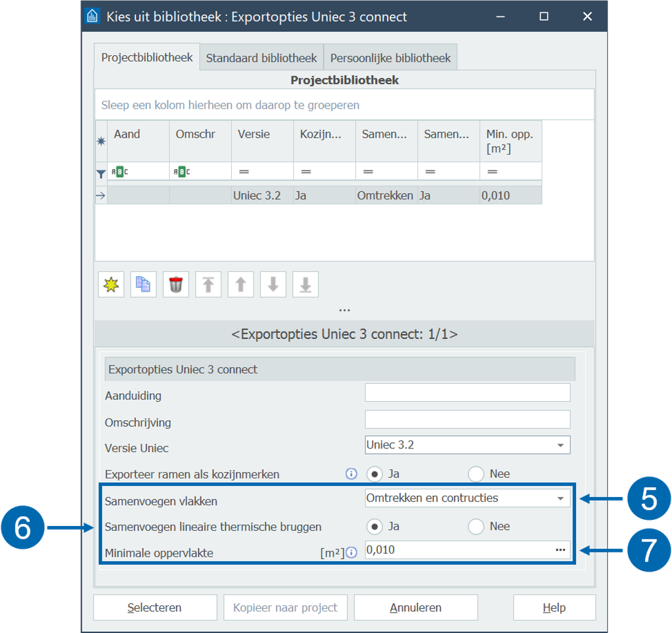Switch to Persoonlijke bibliotheek tab

click(x=390, y=58)
